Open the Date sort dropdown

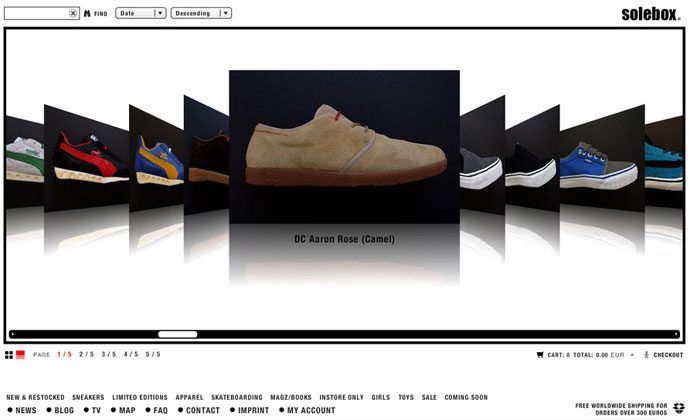tap(141, 13)
